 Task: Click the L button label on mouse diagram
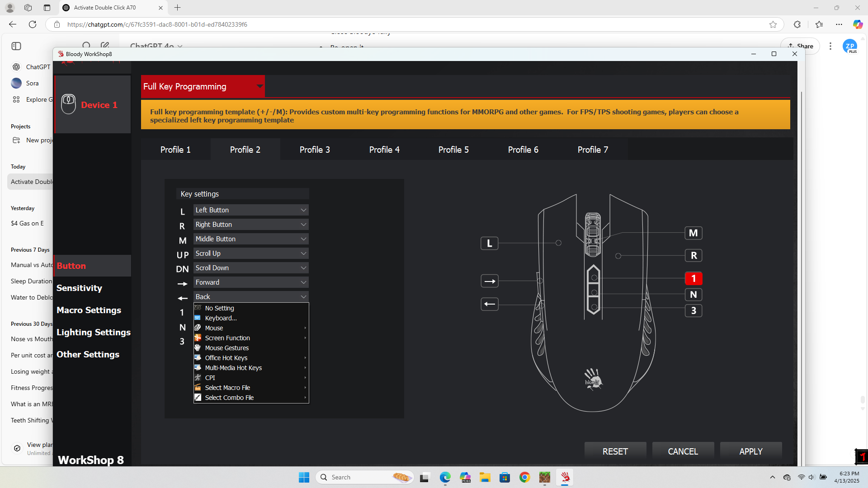pos(489,244)
